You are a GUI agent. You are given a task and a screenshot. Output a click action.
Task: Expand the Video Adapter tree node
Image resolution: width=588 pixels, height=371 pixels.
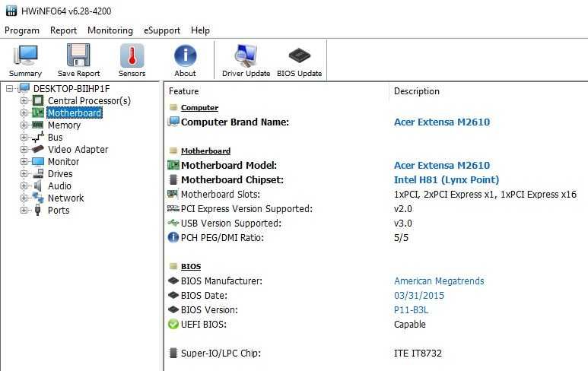click(24, 150)
